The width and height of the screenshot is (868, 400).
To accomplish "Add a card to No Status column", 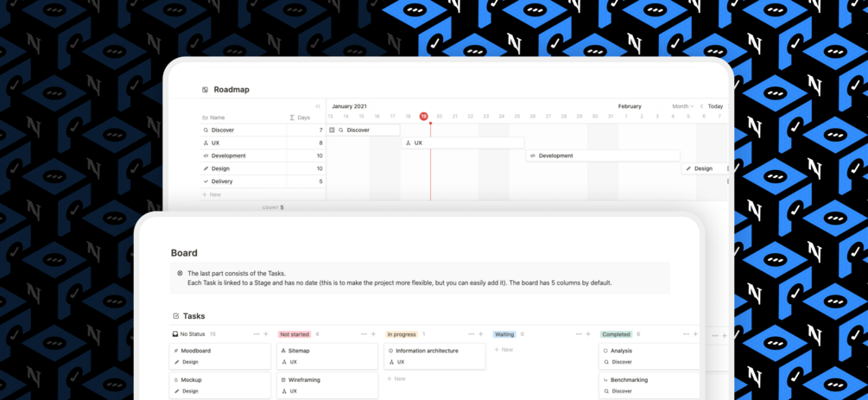I will click(x=266, y=334).
